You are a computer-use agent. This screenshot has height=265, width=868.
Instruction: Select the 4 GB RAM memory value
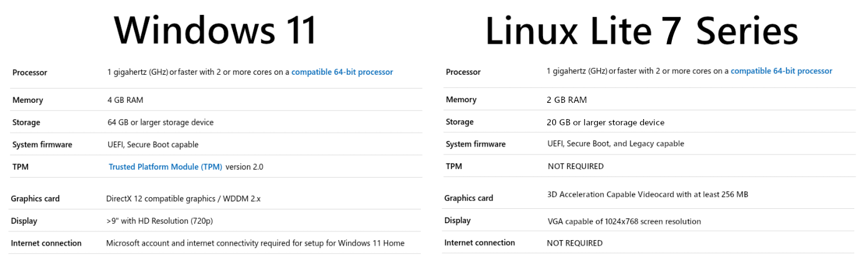tap(125, 100)
